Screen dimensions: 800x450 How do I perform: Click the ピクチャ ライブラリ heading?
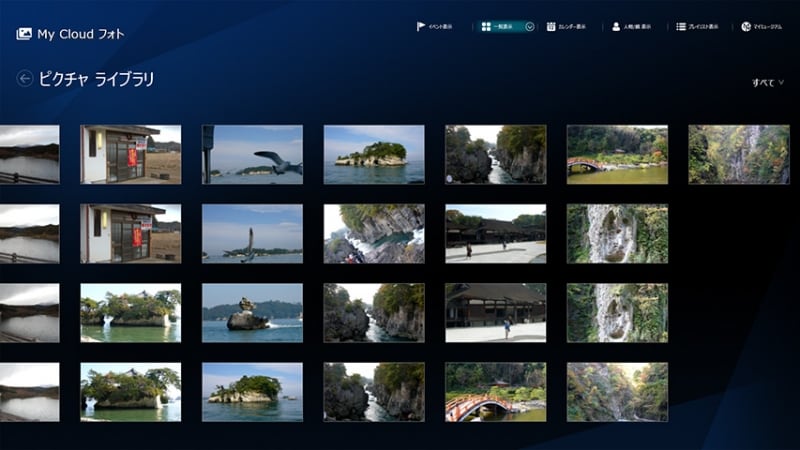[x=96, y=79]
